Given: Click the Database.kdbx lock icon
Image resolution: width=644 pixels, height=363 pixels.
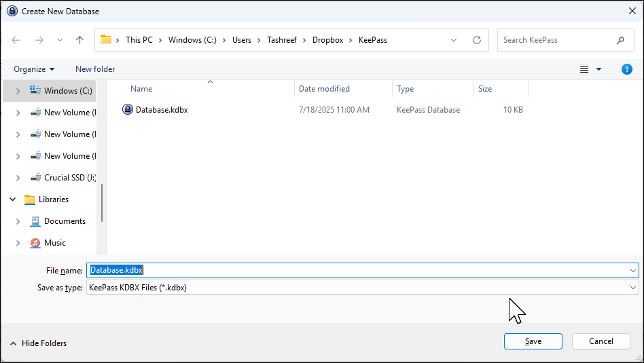Looking at the screenshot, I should pyautogui.click(x=128, y=109).
